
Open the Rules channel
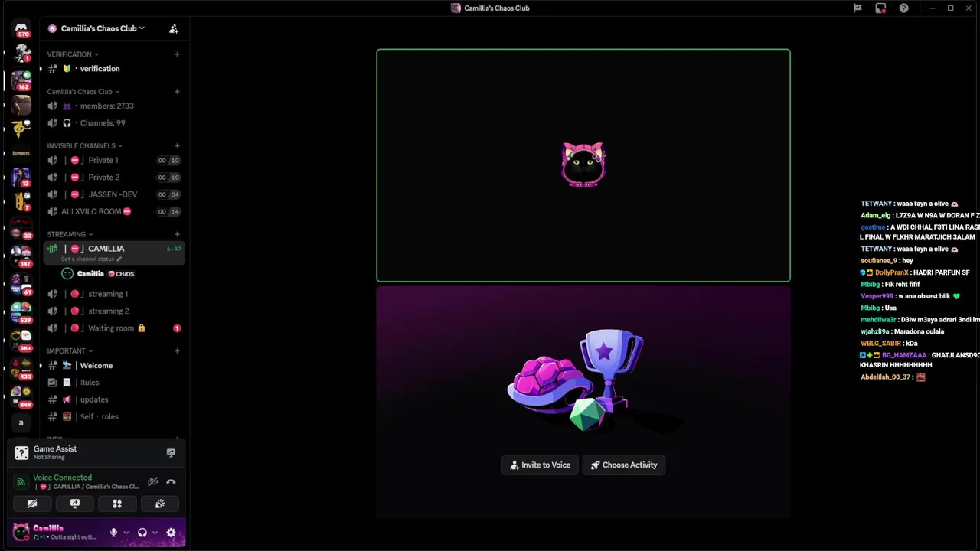[x=113, y=383]
